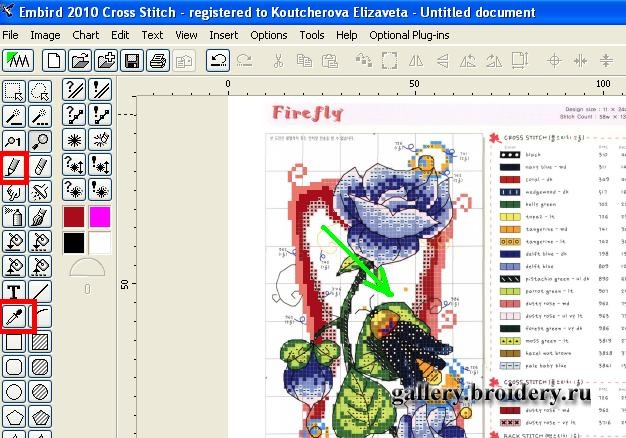Click the vertical ruler at mark 50
The image size is (626, 438).
tap(125, 284)
